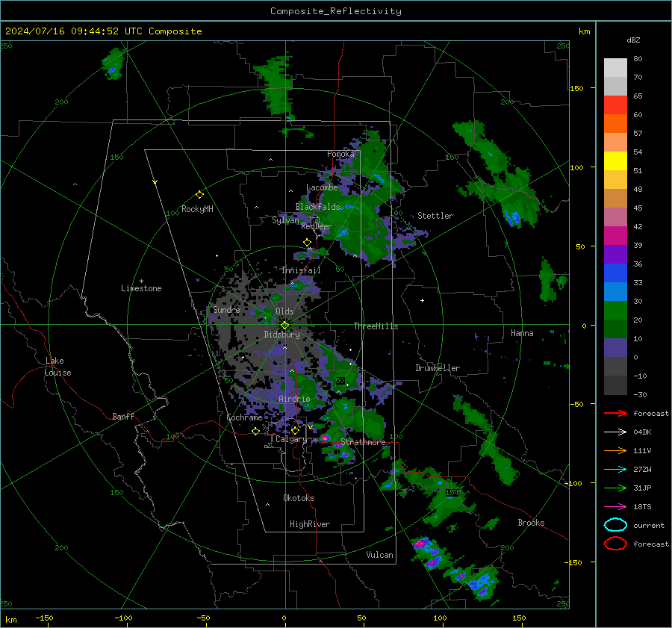Click the orange 111V arrow in legend
The width and height of the screenshot is (672, 628).
(x=615, y=450)
